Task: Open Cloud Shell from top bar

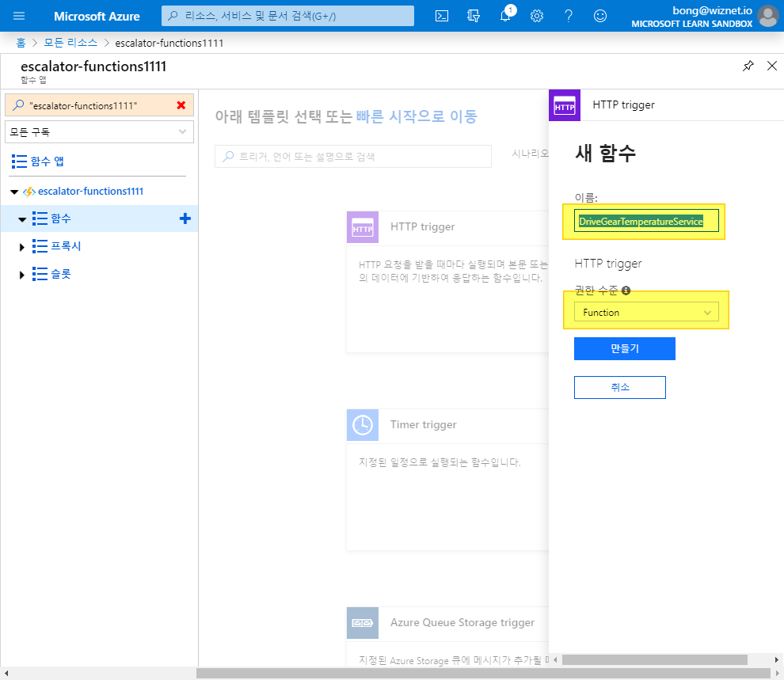Action: (442, 16)
